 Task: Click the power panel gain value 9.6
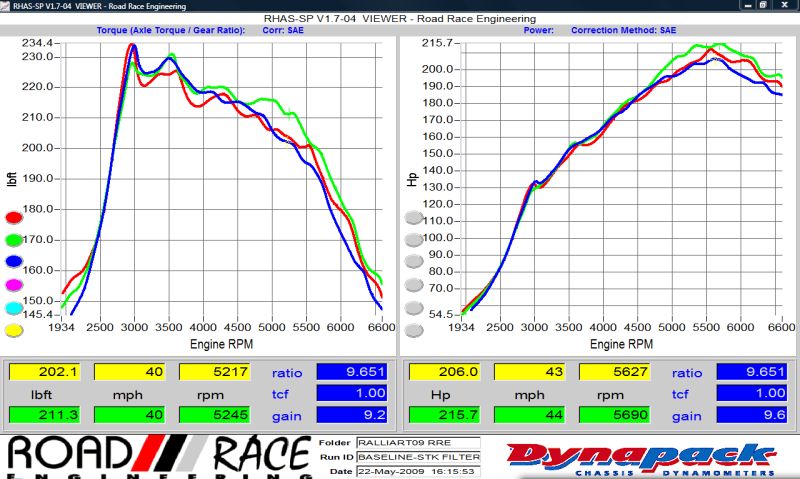[x=750, y=415]
